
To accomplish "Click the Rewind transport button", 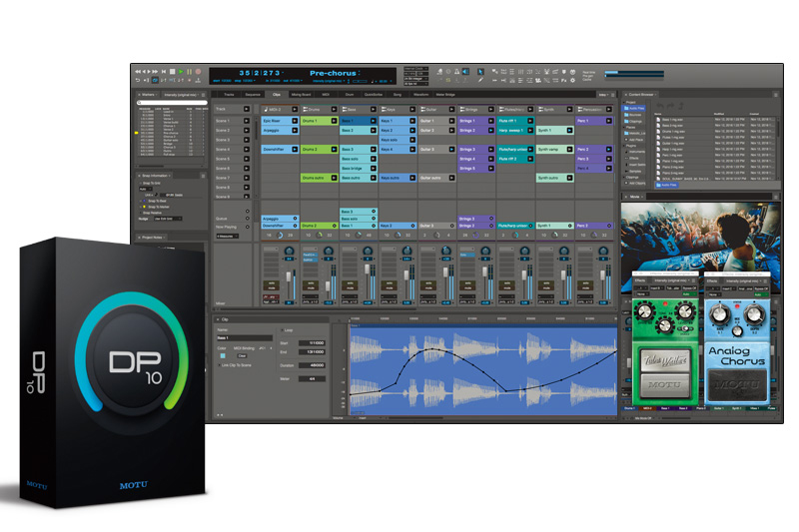I will (138, 72).
